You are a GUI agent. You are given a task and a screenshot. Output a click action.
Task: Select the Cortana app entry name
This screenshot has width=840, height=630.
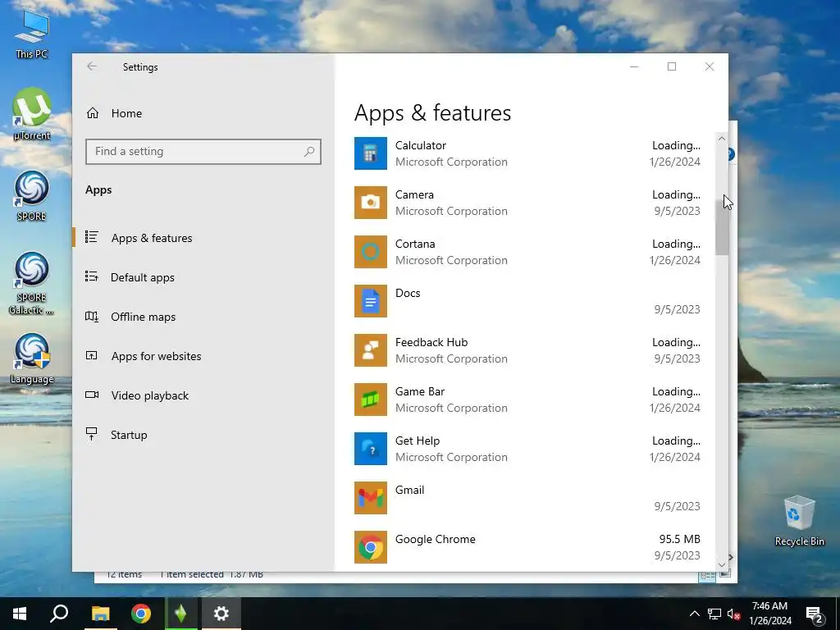(x=415, y=244)
